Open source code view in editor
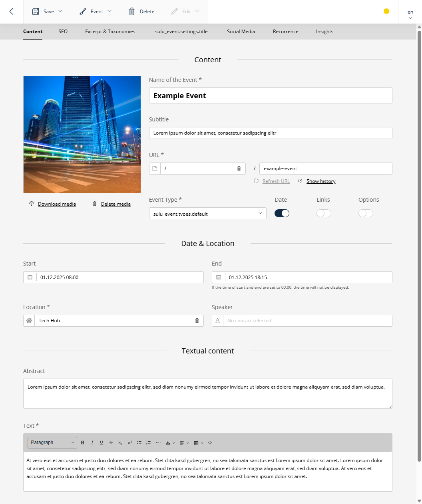Viewport: 422px width, 504px height. click(210, 442)
